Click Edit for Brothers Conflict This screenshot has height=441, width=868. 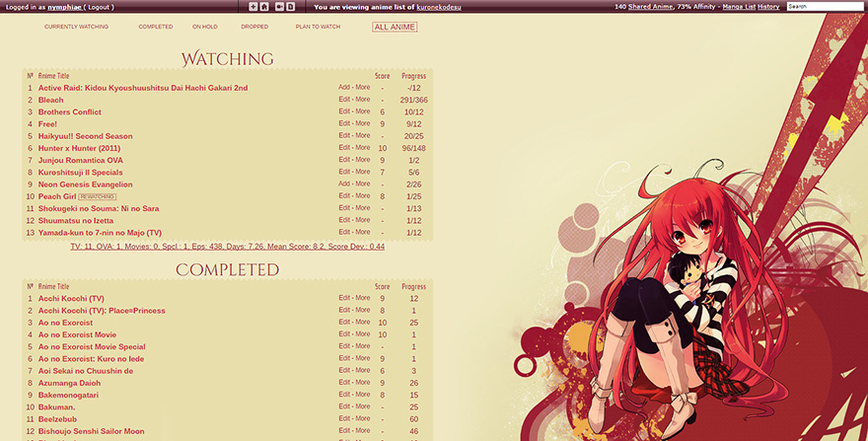coord(344,111)
